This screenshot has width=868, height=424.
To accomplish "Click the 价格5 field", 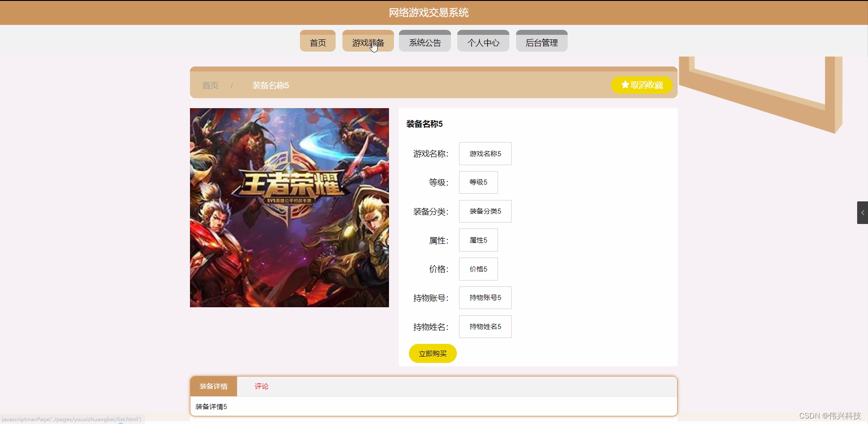I will pyautogui.click(x=478, y=269).
